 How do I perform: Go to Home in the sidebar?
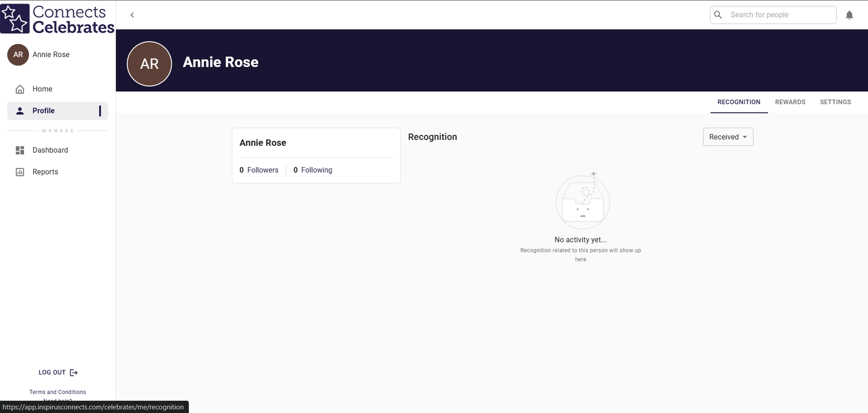(x=58, y=89)
